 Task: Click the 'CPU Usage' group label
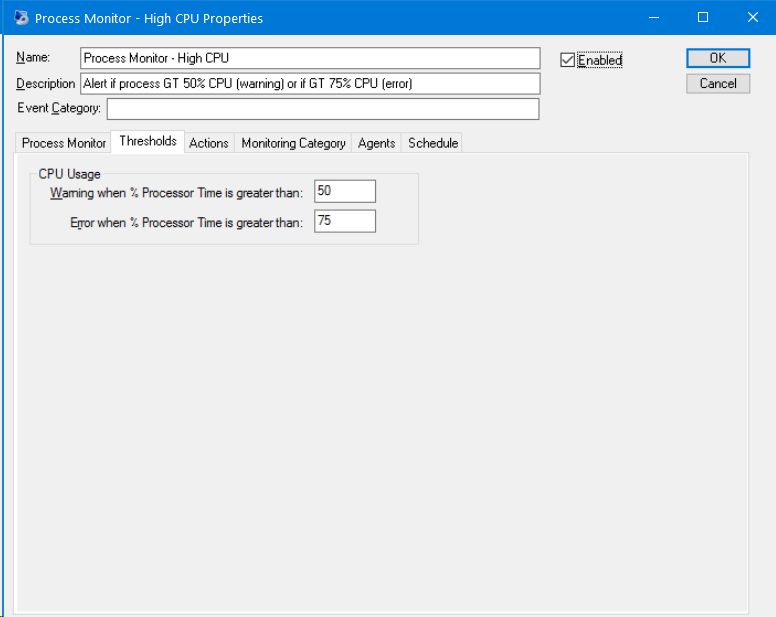click(x=69, y=174)
